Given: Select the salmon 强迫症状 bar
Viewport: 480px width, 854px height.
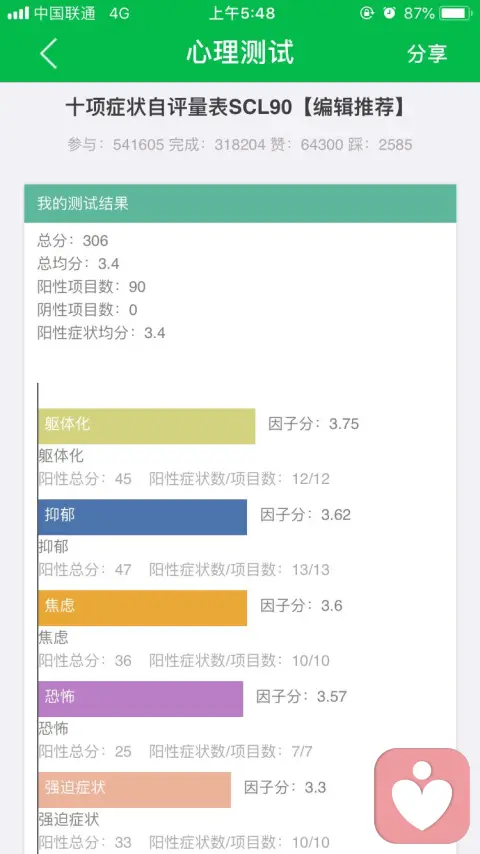Looking at the screenshot, I should click(135, 790).
